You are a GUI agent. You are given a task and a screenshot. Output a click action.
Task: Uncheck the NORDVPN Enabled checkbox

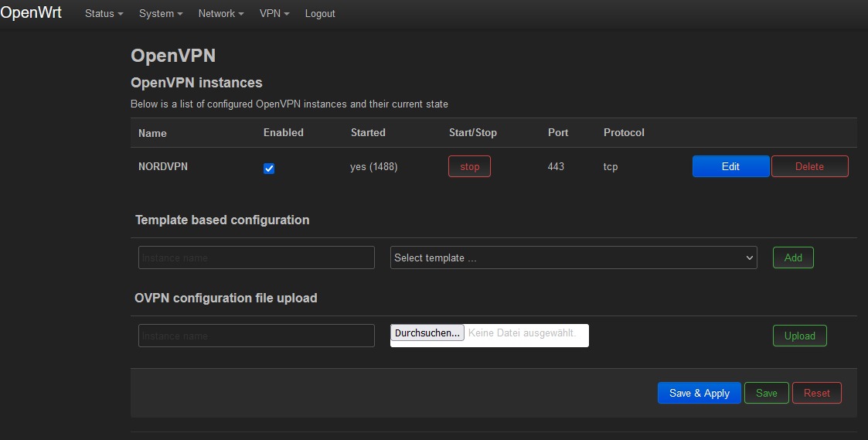[269, 169]
